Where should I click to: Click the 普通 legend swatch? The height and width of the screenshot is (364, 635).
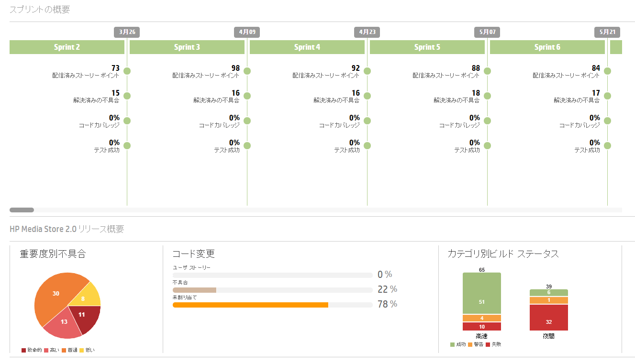(x=64, y=350)
